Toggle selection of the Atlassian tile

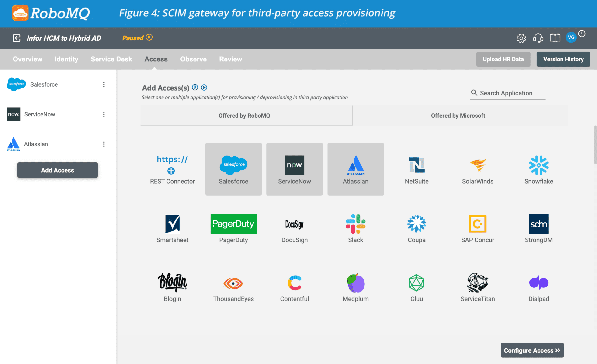(355, 169)
